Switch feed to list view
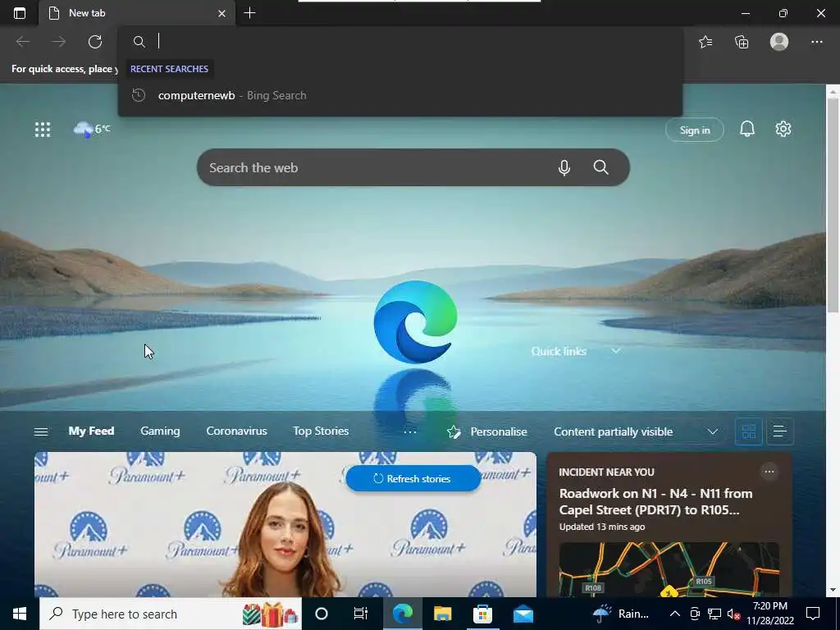This screenshot has height=630, width=840. point(780,431)
